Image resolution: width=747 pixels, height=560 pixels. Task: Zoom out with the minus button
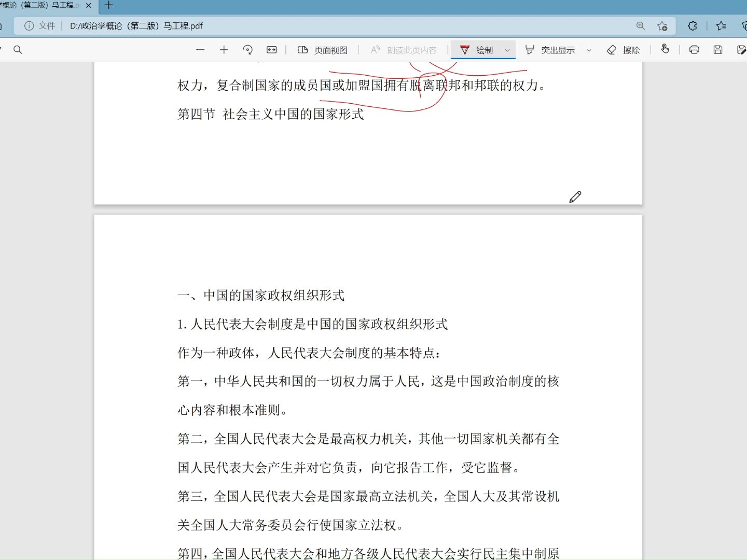201,50
